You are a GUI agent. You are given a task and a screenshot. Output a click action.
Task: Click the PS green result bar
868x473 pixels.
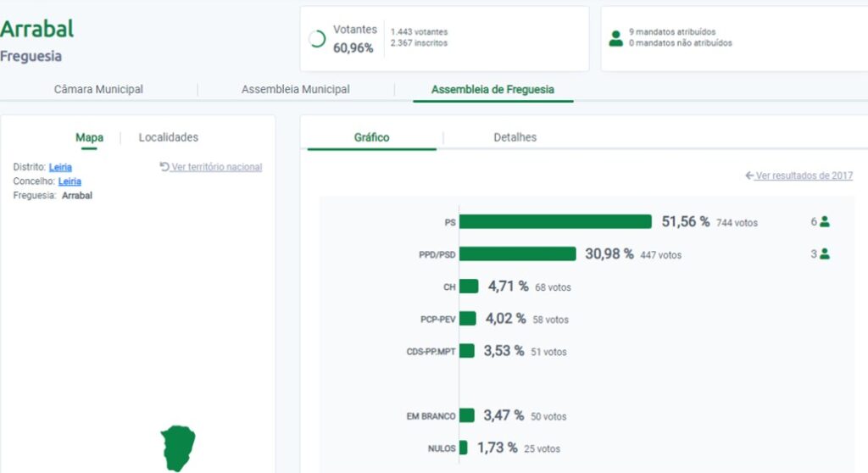pyautogui.click(x=555, y=222)
